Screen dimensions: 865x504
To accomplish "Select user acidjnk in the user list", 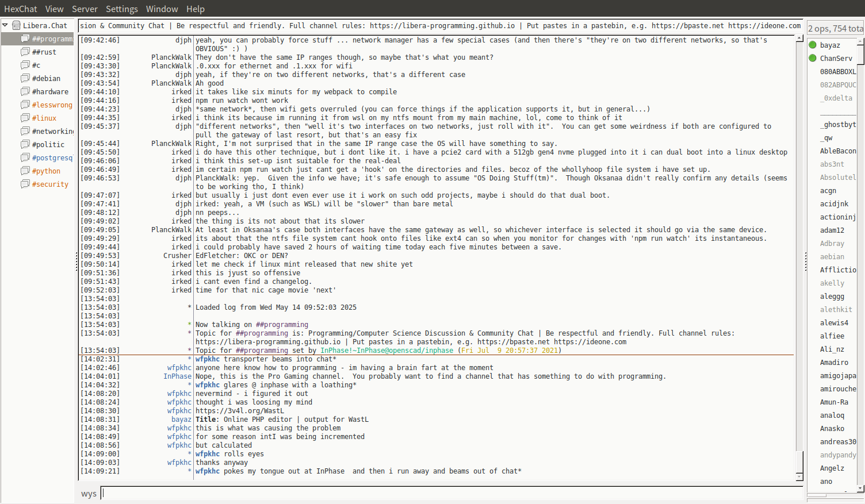I will pyautogui.click(x=834, y=203).
